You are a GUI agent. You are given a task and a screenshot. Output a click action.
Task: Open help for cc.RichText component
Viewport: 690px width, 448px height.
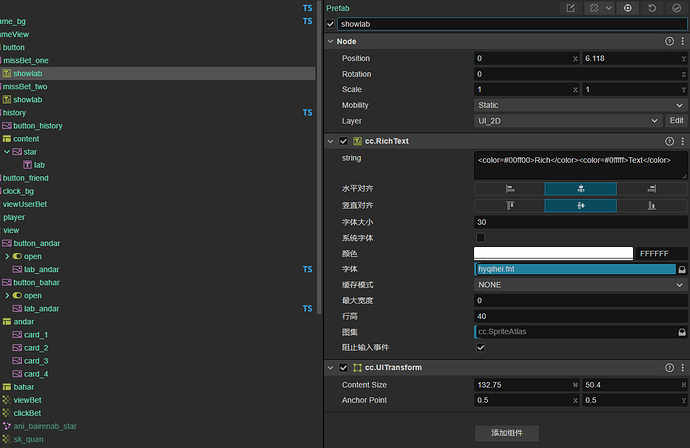tap(669, 141)
